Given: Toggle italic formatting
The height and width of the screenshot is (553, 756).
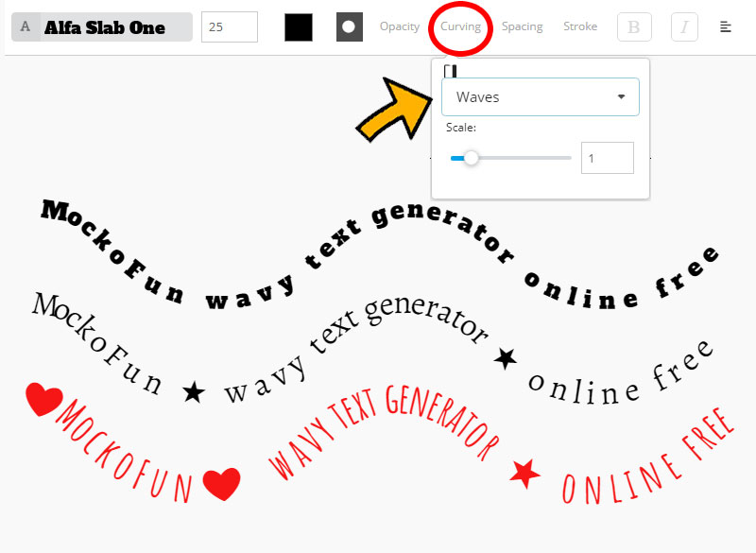Looking at the screenshot, I should 684,27.
